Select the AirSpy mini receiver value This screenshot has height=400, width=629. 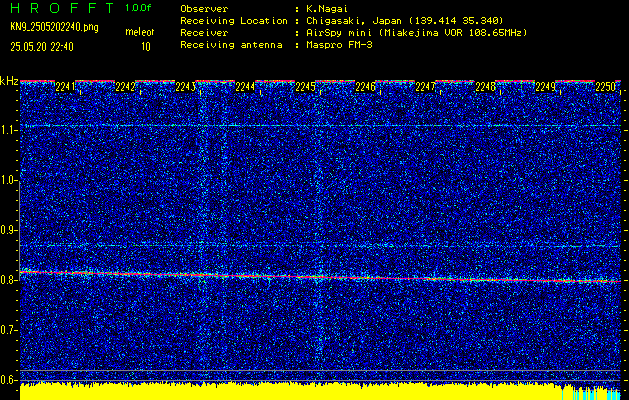tap(416, 33)
